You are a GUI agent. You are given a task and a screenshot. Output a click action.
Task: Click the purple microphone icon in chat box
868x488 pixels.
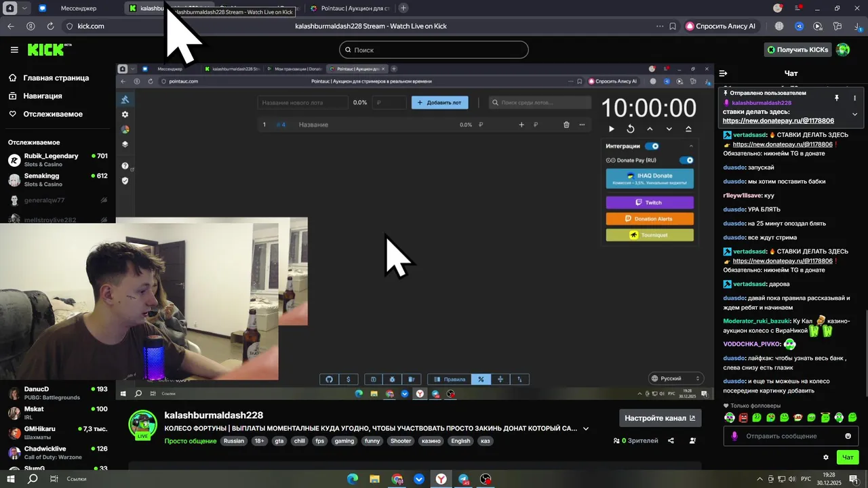pos(734,436)
